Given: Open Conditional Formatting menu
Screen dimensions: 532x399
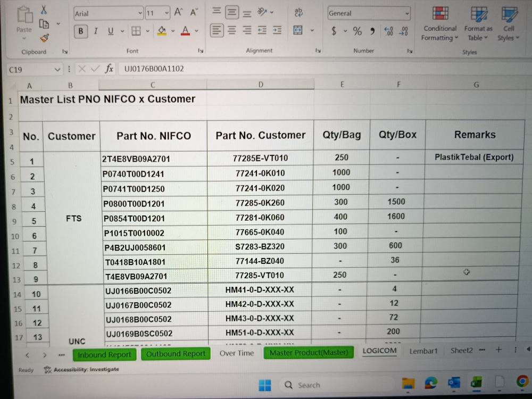Looking at the screenshot, I should tap(440, 24).
